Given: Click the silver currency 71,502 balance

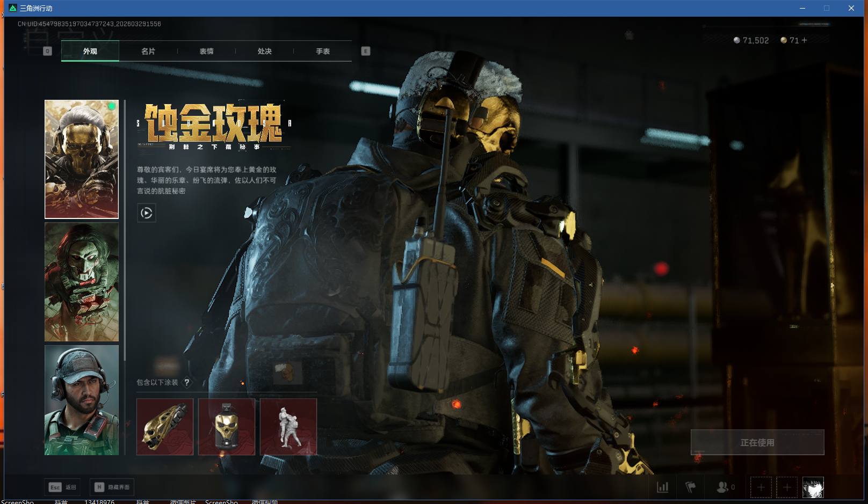Looking at the screenshot, I should [751, 40].
